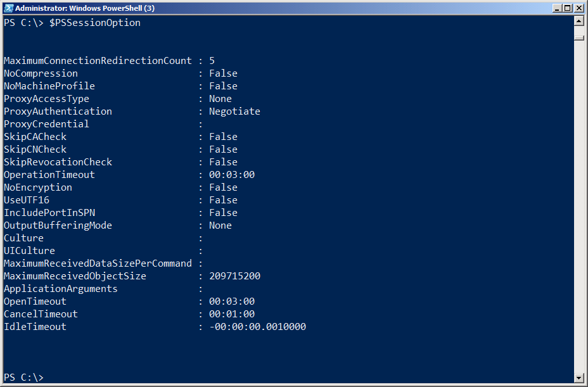The width and height of the screenshot is (588, 387).
Task: Click the IdleTimeout value -00:00:00.0010000
Action: tap(257, 327)
